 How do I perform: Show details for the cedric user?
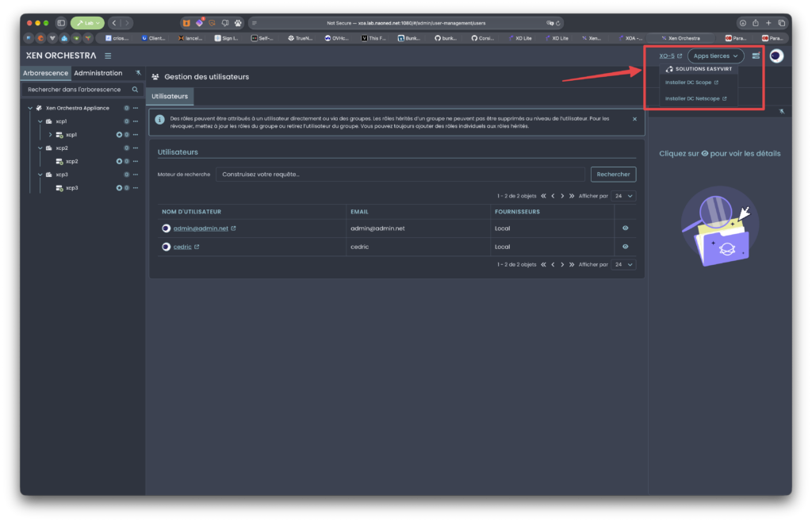pos(625,247)
